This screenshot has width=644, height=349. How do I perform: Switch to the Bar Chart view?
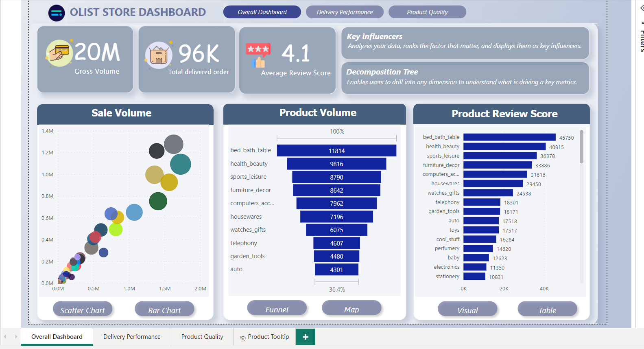tap(164, 310)
